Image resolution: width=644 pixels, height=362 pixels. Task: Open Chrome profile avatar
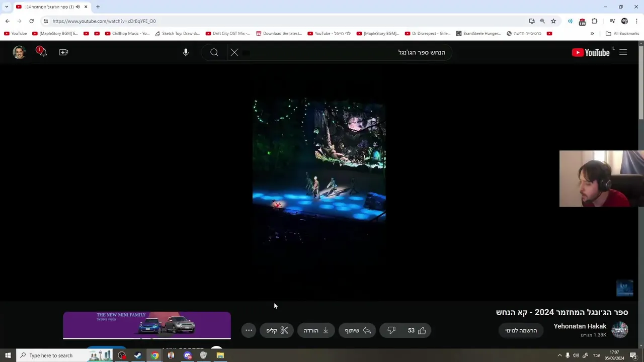click(624, 21)
